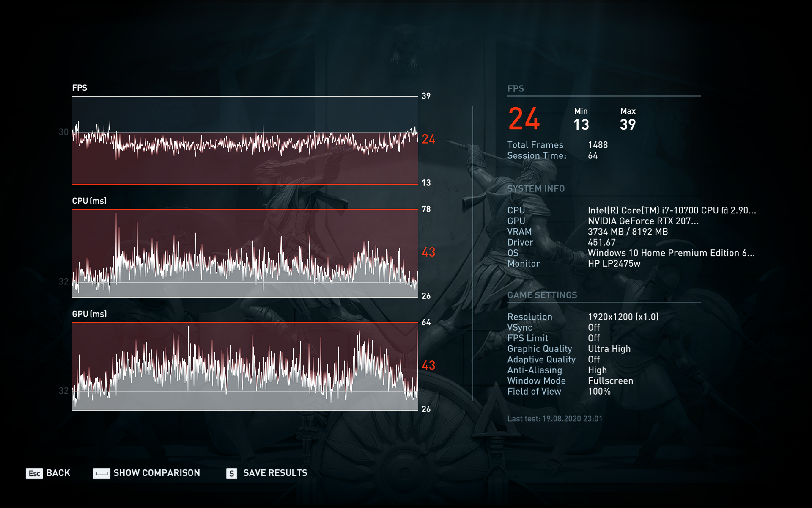This screenshot has height=508, width=812.
Task: Click the S key icon
Action: [231, 473]
